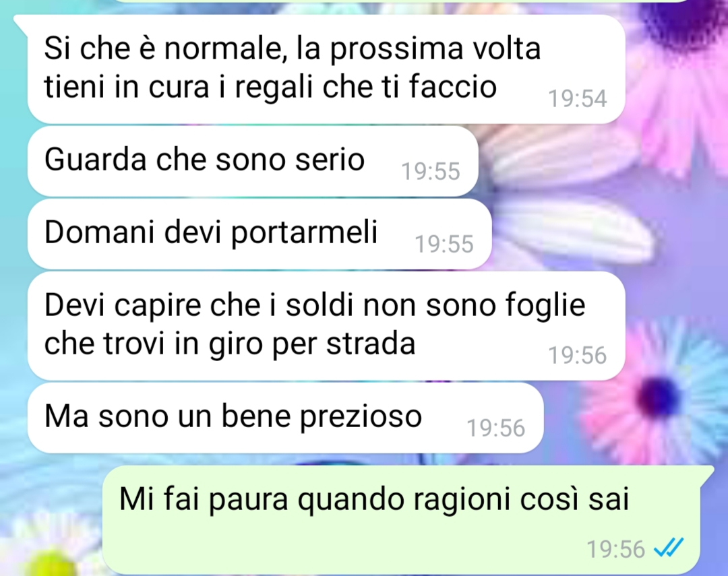Tap 19:56 timestamp beside "per strada" message
728x576 pixels.
click(578, 355)
